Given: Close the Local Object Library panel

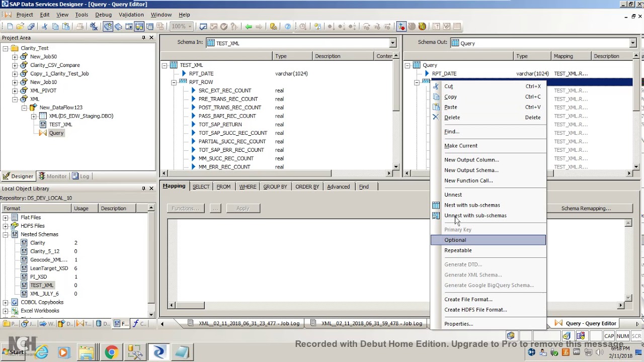Looking at the screenshot, I should point(151,189).
